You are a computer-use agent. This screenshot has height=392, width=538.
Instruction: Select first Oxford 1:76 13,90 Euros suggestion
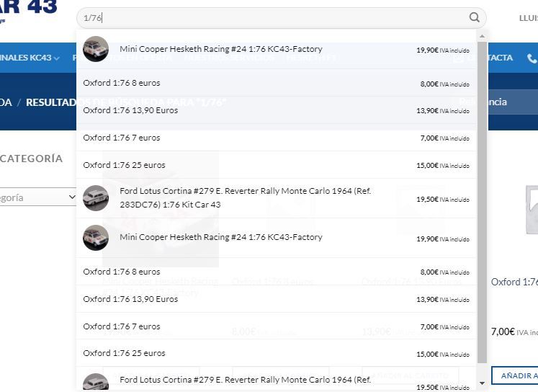(277, 110)
